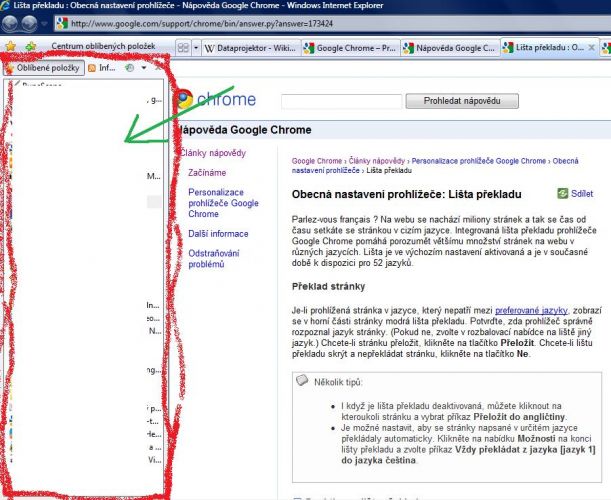Select the Lišta překladu tab
This screenshot has width=611, height=500.
click(549, 48)
